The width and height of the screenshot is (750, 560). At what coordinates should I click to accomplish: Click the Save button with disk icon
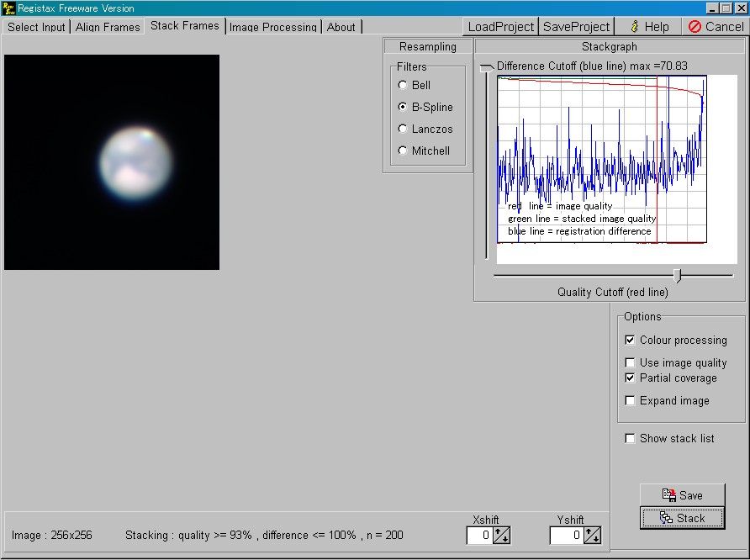[682, 495]
